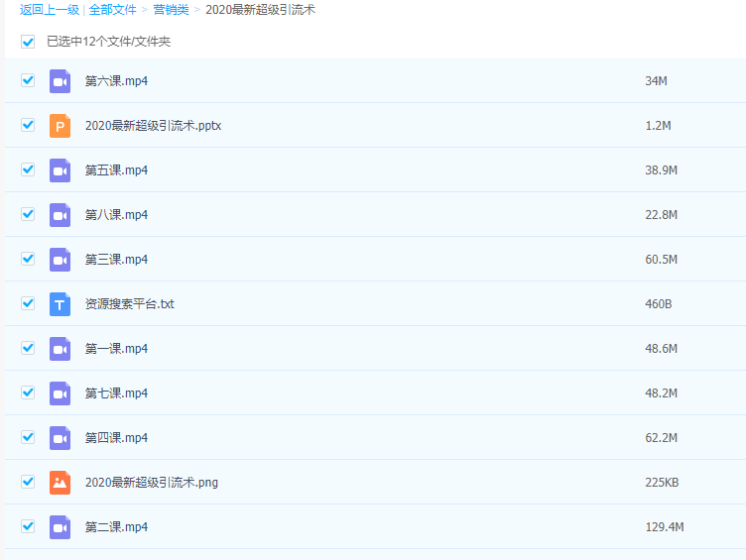Click the video icon beside 第五课.mp4
The image size is (746, 560).
tap(61, 170)
